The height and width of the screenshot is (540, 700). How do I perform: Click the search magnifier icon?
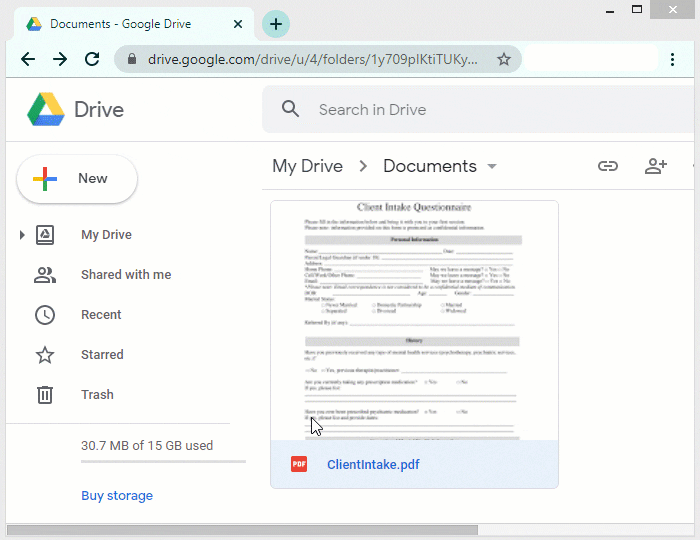291,109
